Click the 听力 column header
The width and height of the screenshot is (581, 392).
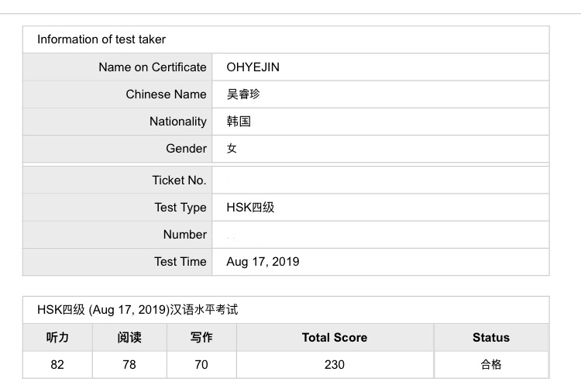[57, 337]
